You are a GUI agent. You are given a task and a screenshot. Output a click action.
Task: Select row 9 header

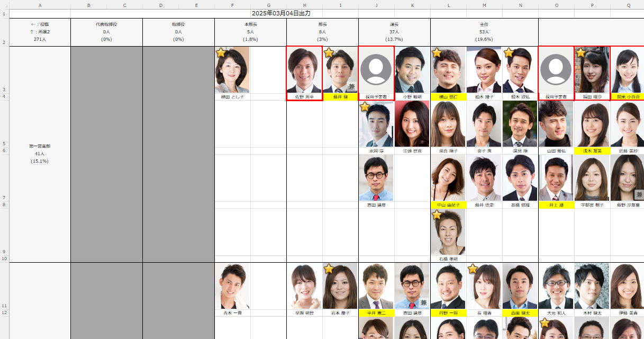(5, 232)
